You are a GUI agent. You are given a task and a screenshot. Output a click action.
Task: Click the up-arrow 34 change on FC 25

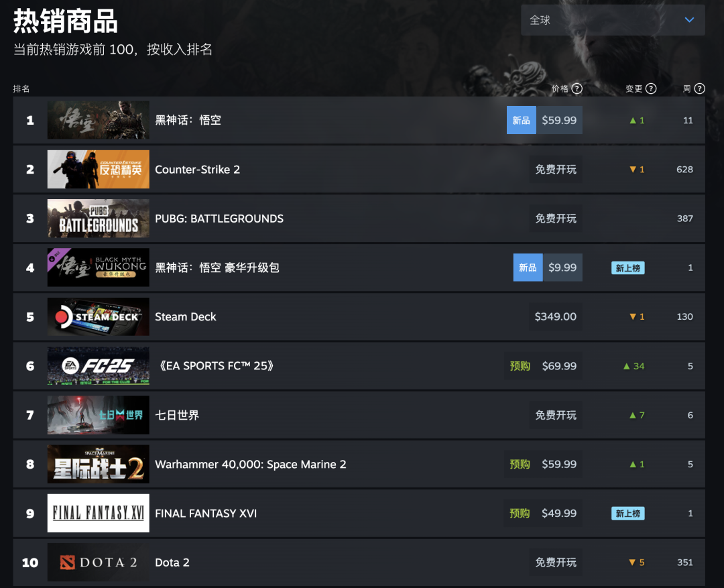pos(633,366)
